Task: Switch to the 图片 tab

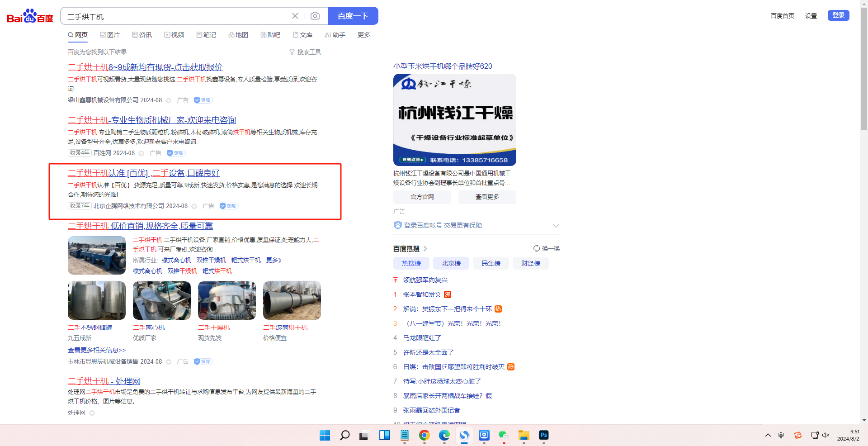Action: click(110, 35)
